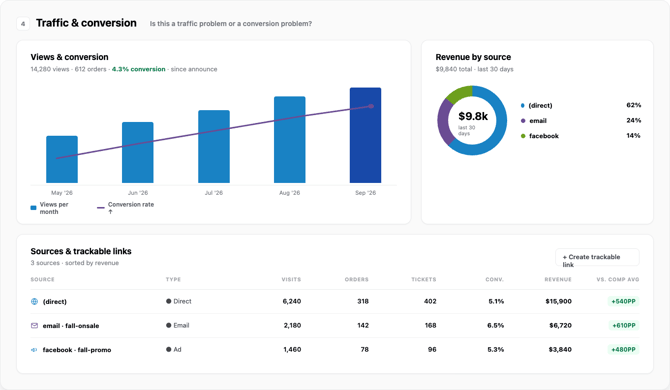Click the Revenue by source card title
The width and height of the screenshot is (670, 390).
[x=473, y=57]
